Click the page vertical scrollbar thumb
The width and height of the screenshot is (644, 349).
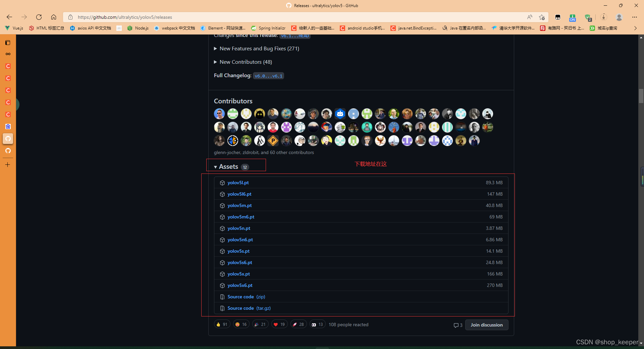641,96
